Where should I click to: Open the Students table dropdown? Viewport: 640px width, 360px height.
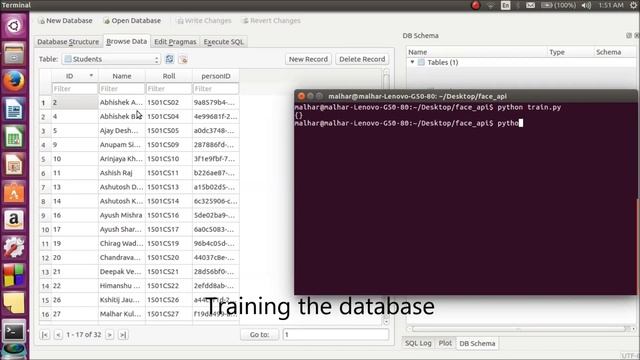click(111, 59)
